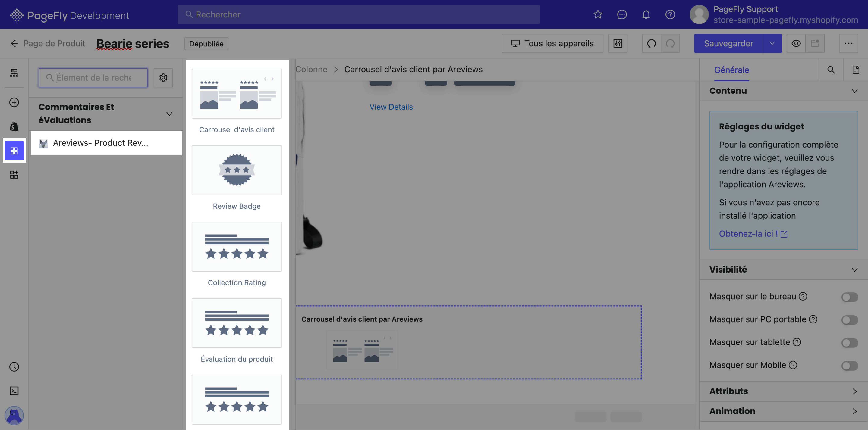Toggle Masquer sur Mobile switch
The image size is (868, 430).
pos(850,366)
